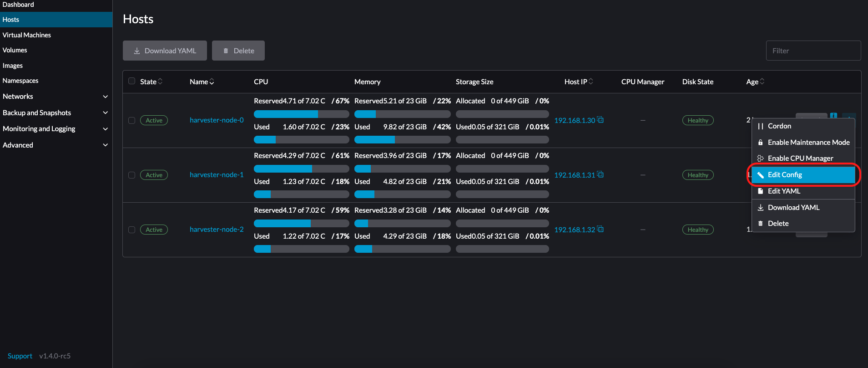Check the select-all hosts header checkbox
This screenshot has height=368, width=868.
click(131, 81)
